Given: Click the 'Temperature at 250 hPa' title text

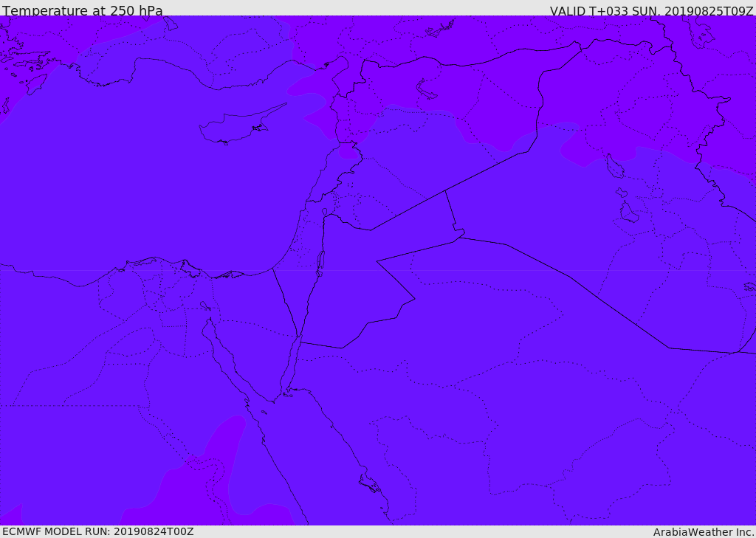Looking at the screenshot, I should click(83, 10).
